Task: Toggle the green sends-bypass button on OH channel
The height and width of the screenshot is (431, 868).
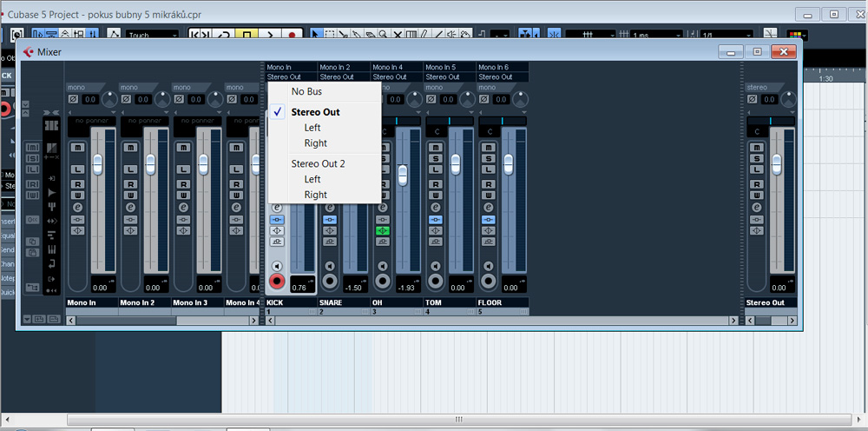Action: coord(383,231)
